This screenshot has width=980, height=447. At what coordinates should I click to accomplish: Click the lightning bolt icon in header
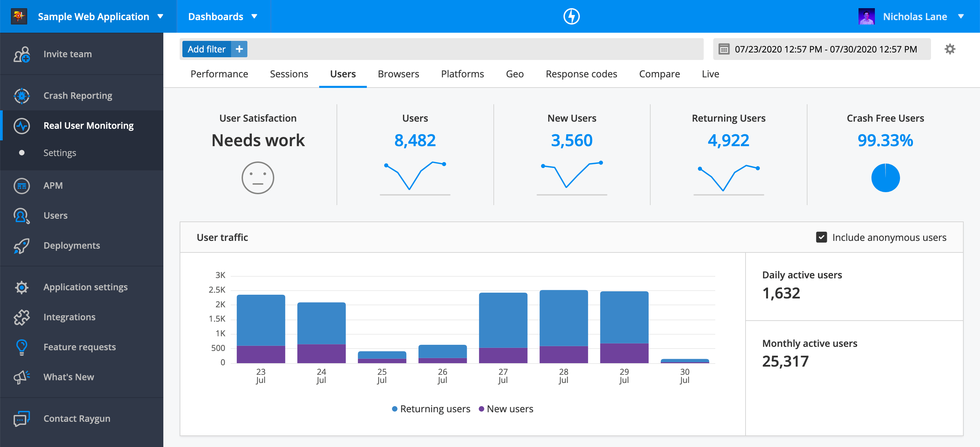pos(571,16)
